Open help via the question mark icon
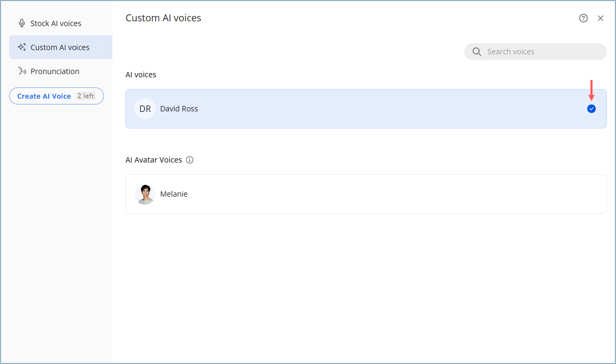This screenshot has width=616, height=364. click(583, 18)
